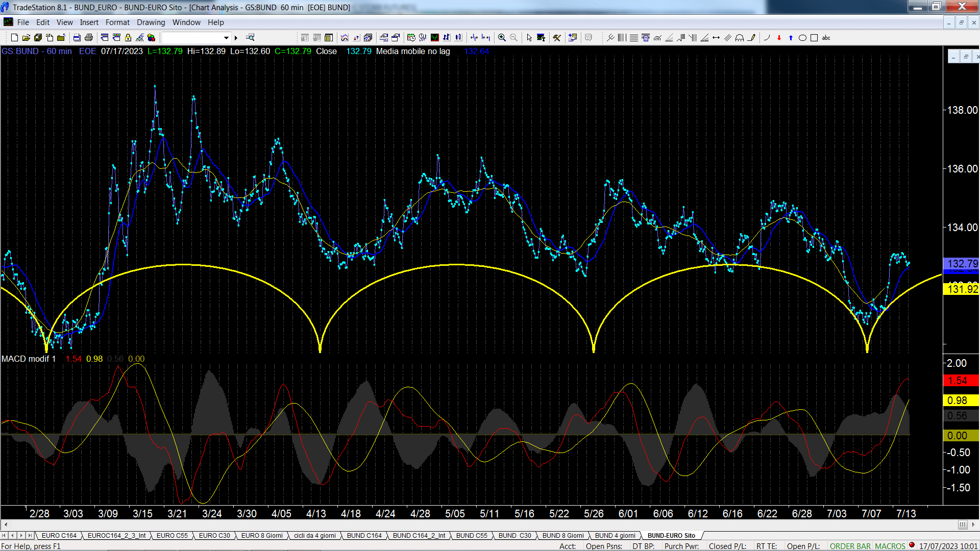Image resolution: width=980 pixels, height=551 pixels.
Task: Switch to the EURO C30 tab
Action: pos(214,535)
